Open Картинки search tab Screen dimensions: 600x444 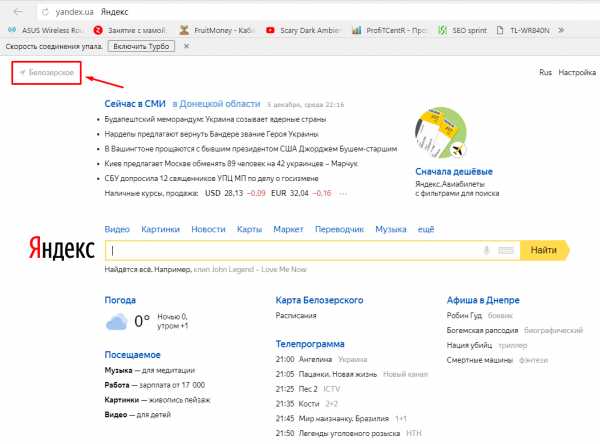tap(160, 229)
